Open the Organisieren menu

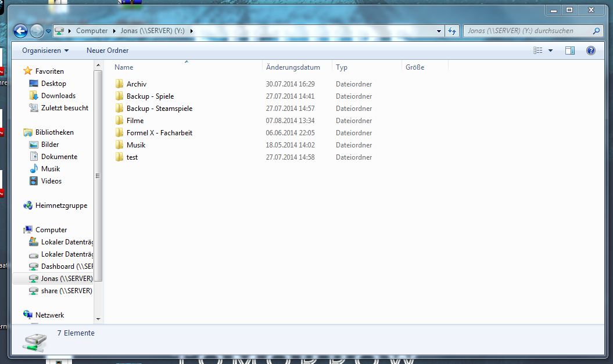click(45, 51)
